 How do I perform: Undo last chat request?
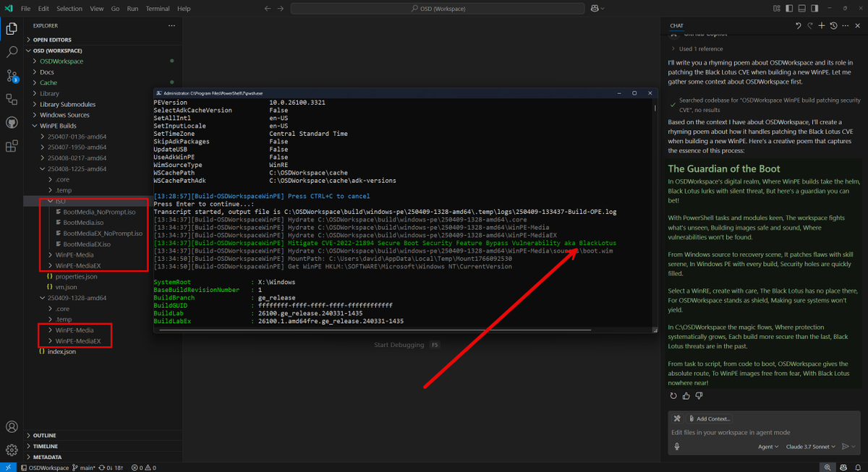point(799,25)
